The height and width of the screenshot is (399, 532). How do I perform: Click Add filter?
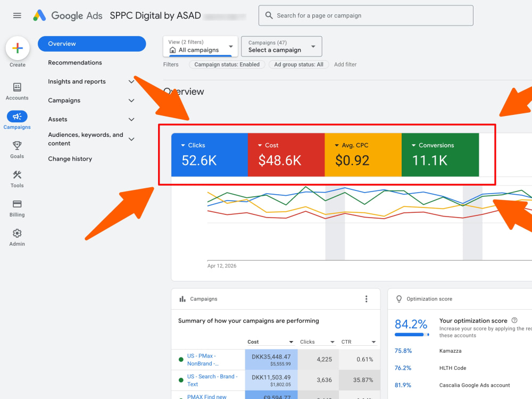point(345,64)
